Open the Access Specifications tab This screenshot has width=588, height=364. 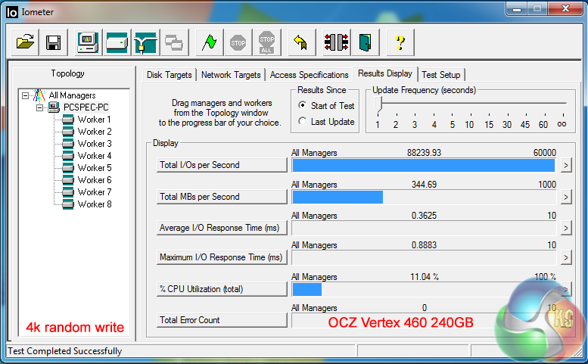309,75
